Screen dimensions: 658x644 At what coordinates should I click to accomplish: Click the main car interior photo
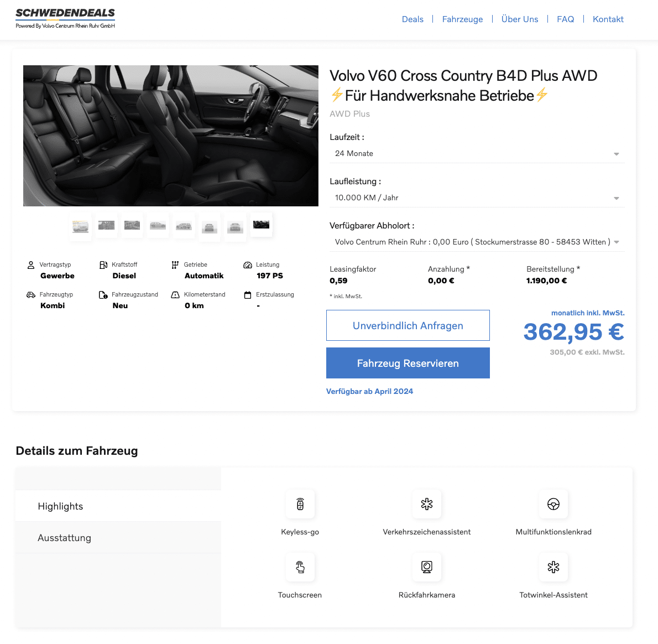pos(171,136)
